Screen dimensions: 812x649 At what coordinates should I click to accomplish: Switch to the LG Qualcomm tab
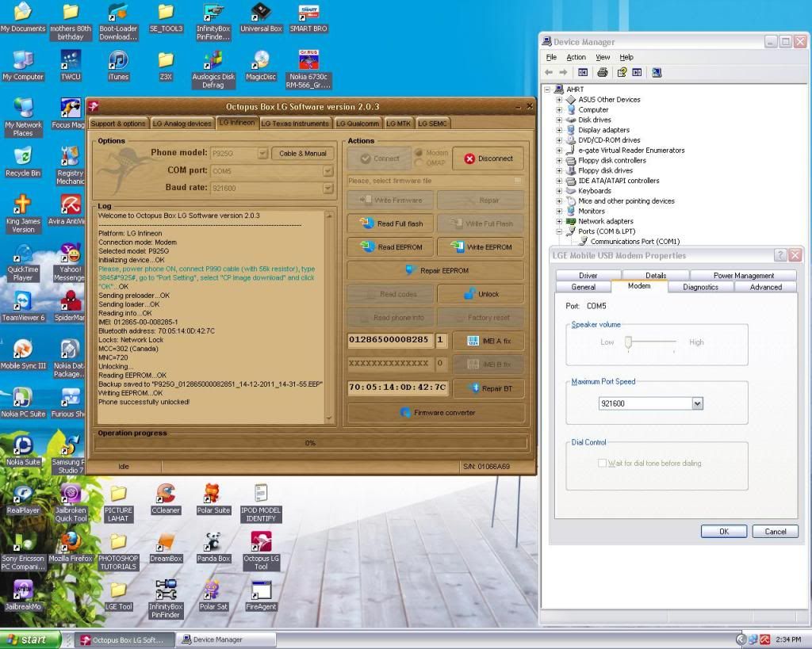[x=358, y=124]
